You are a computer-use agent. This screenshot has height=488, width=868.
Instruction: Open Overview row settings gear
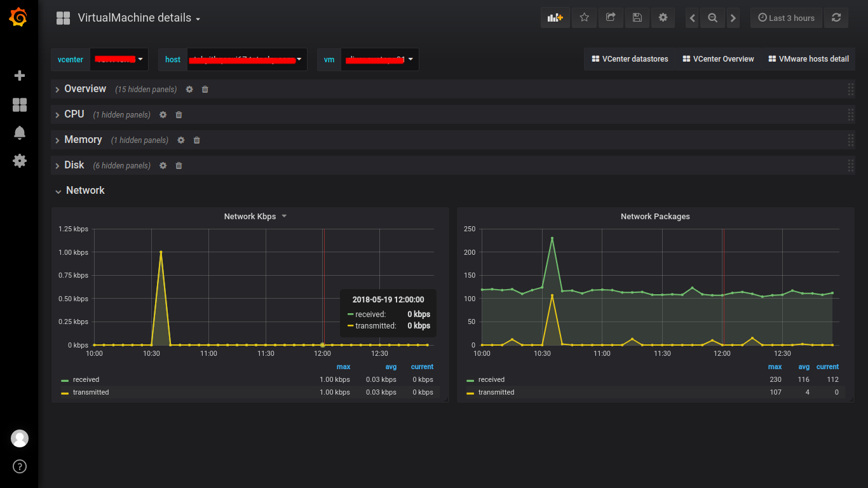click(189, 90)
